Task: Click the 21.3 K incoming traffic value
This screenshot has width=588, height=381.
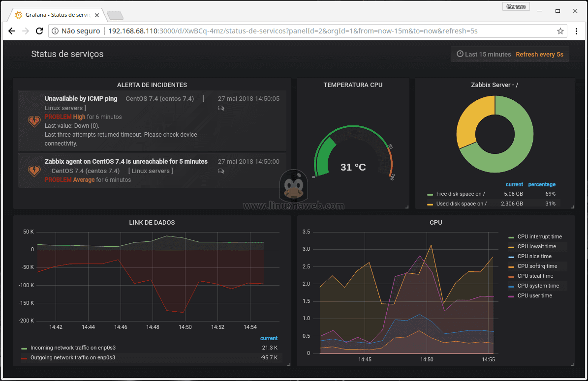Action: tap(270, 348)
